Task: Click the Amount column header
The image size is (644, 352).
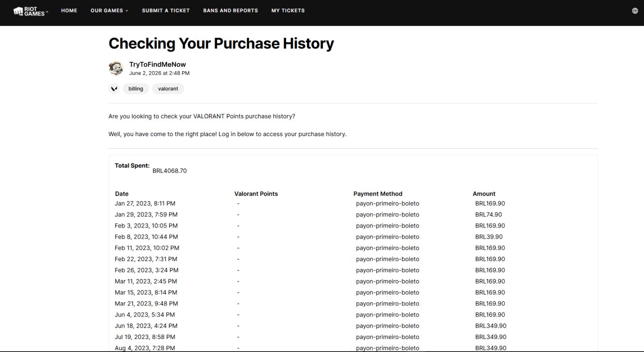Action: point(484,194)
